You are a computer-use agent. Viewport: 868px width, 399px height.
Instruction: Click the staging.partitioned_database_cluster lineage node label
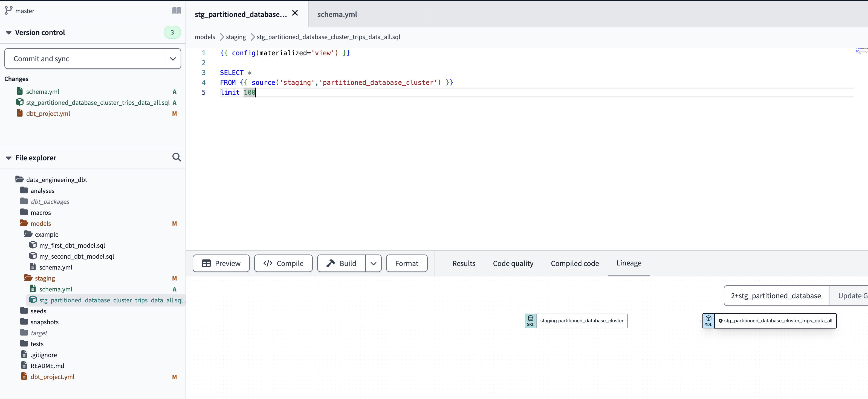pos(581,321)
